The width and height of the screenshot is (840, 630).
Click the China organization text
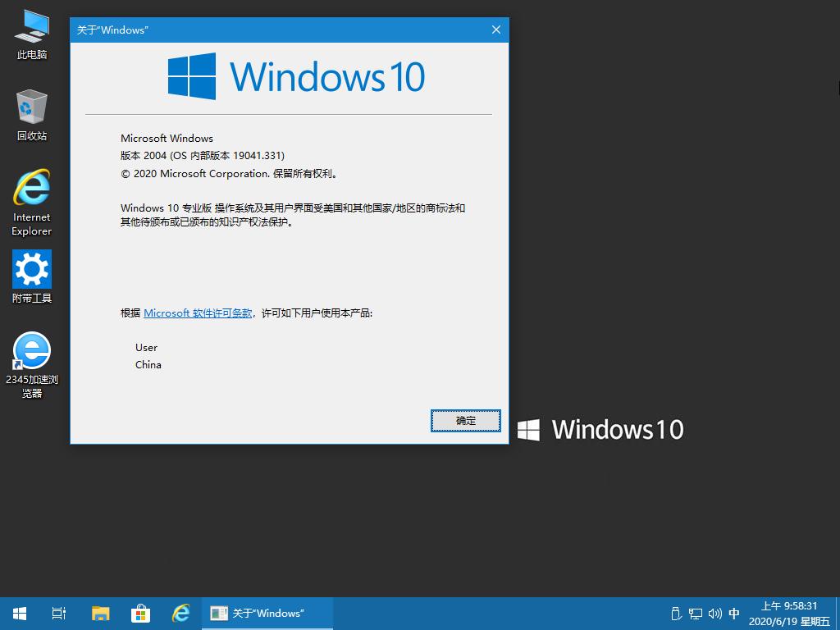point(148,365)
